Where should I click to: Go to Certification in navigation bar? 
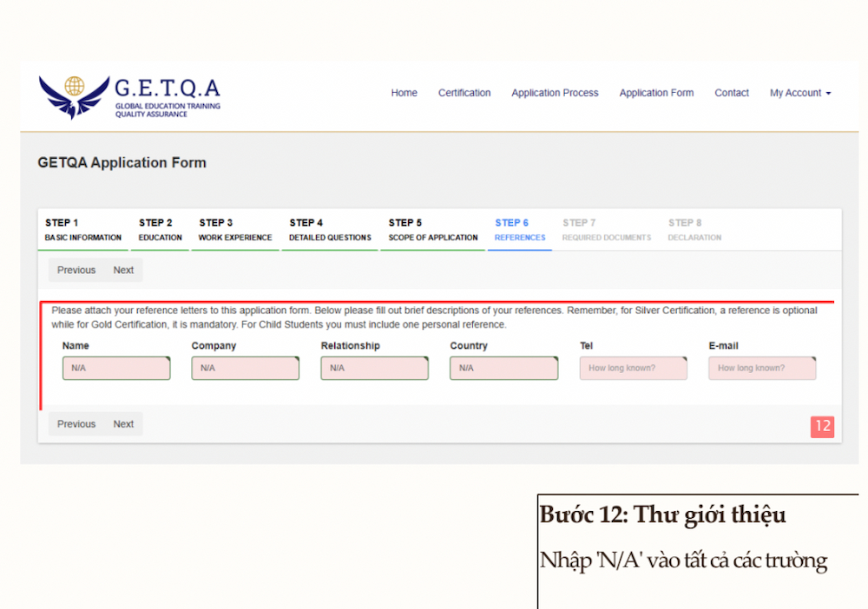click(464, 93)
